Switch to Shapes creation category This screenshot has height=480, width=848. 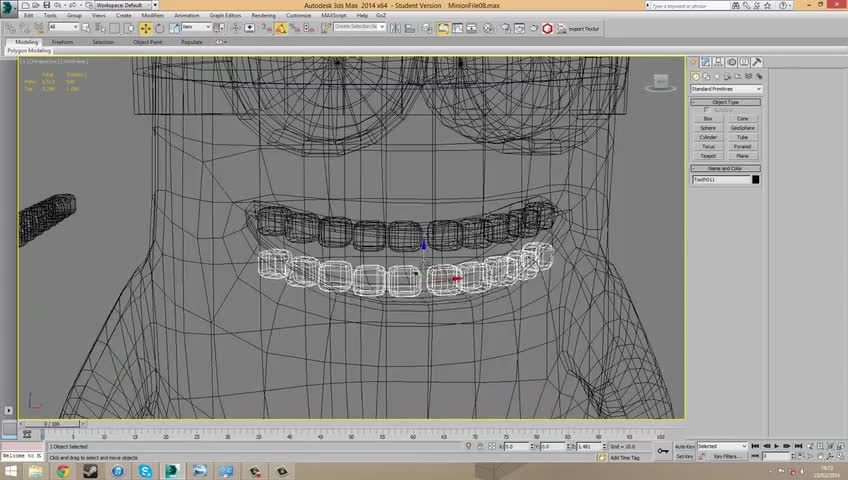pyautogui.click(x=705, y=76)
